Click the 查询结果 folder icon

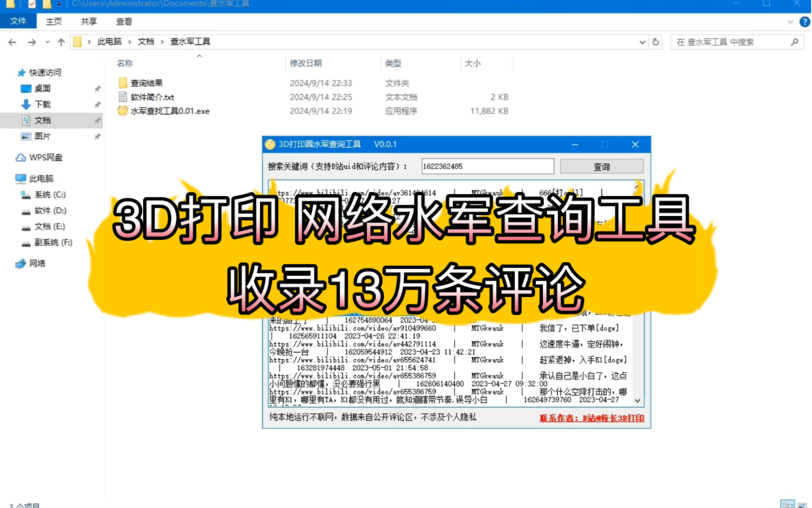click(123, 82)
